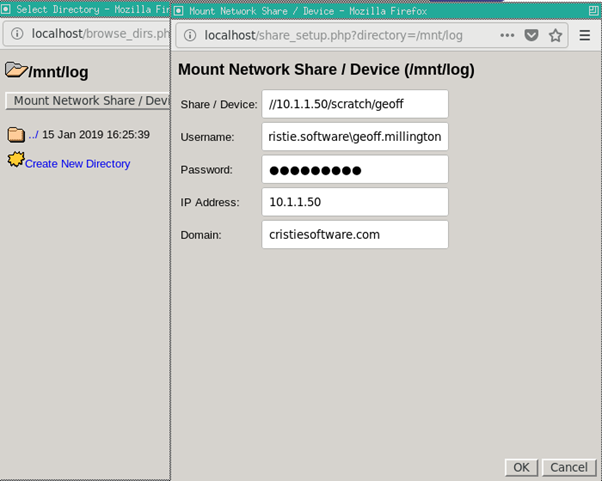The height and width of the screenshot is (481, 602).
Task: Open the Create New Directory link
Action: 77,164
